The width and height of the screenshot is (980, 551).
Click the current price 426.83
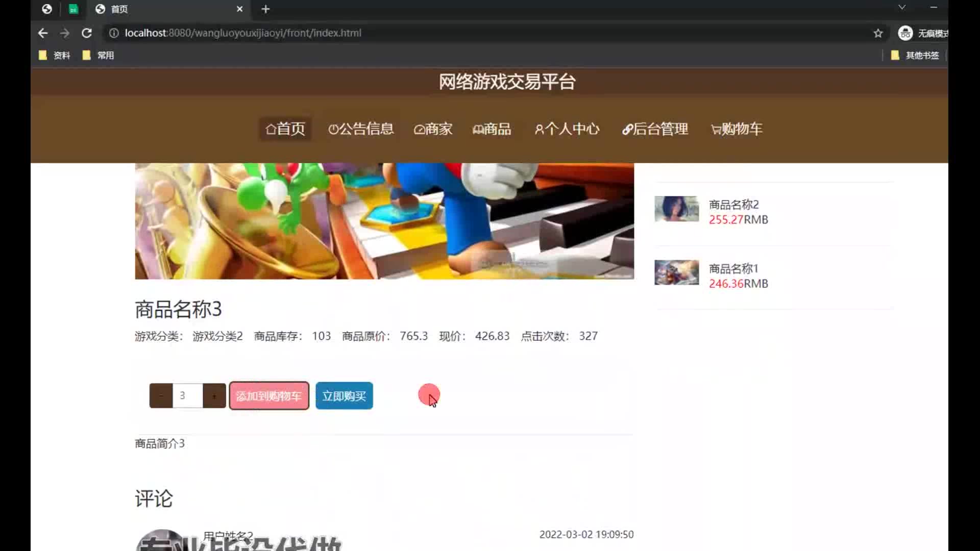click(493, 336)
